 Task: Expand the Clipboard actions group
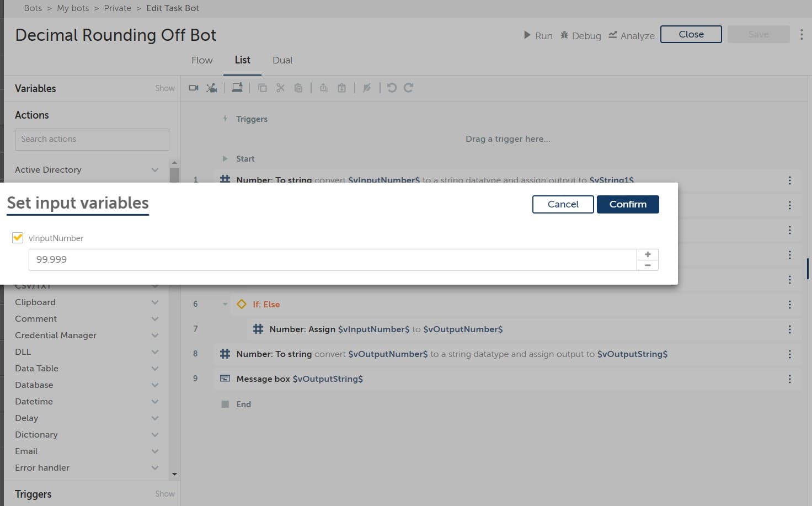pyautogui.click(x=155, y=302)
